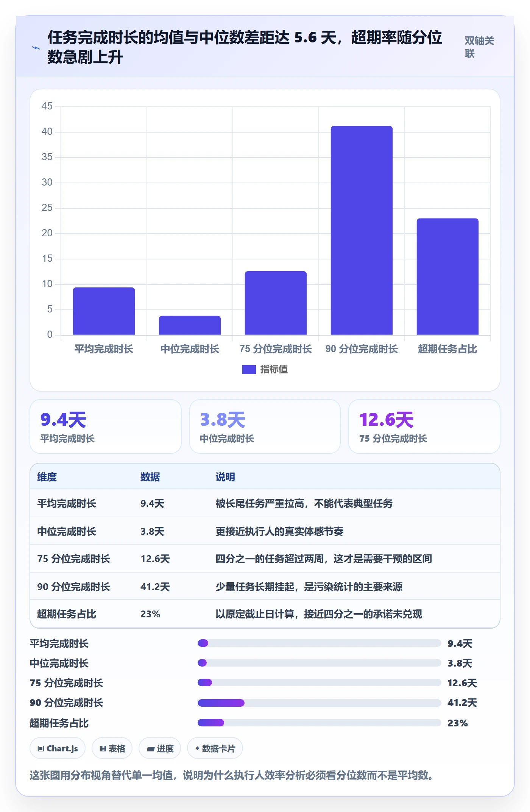Click the text 被长尾任务严重拉高，不能代表典型任务
The width and height of the screenshot is (530, 812).
pyautogui.click(x=304, y=503)
